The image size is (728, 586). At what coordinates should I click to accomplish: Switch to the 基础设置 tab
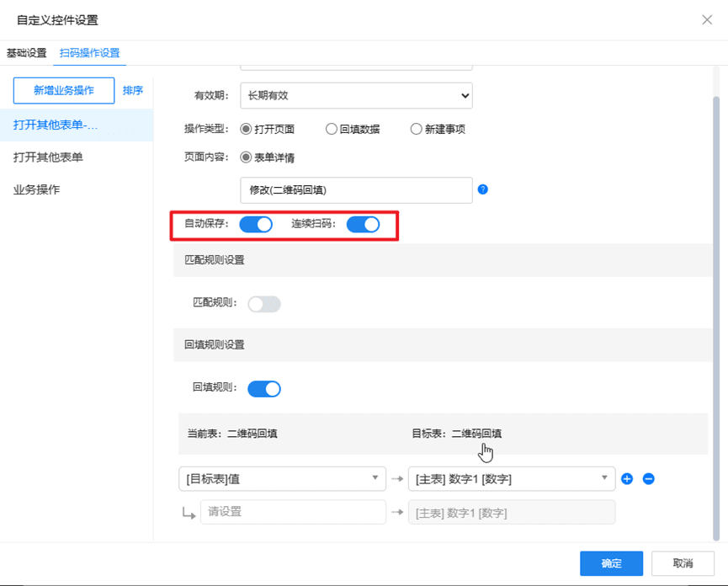pyautogui.click(x=26, y=53)
